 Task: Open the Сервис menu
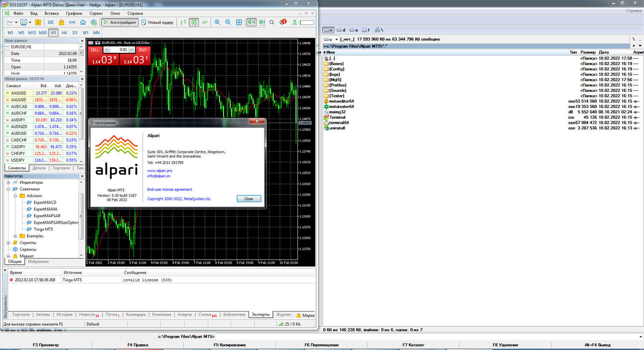[96, 13]
